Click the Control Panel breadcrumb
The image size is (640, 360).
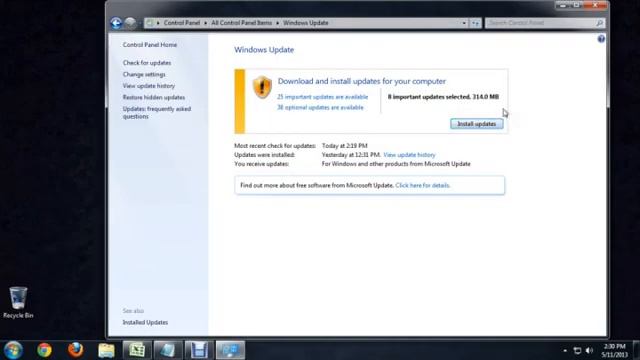coord(182,23)
